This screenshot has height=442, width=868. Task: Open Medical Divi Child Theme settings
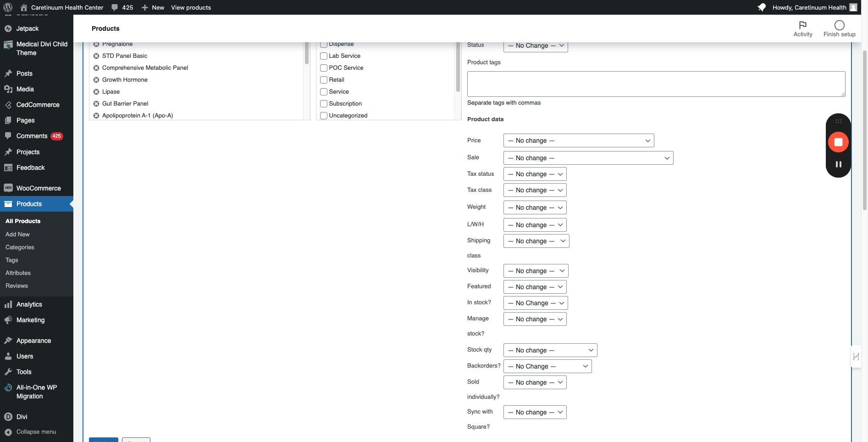pos(37,48)
